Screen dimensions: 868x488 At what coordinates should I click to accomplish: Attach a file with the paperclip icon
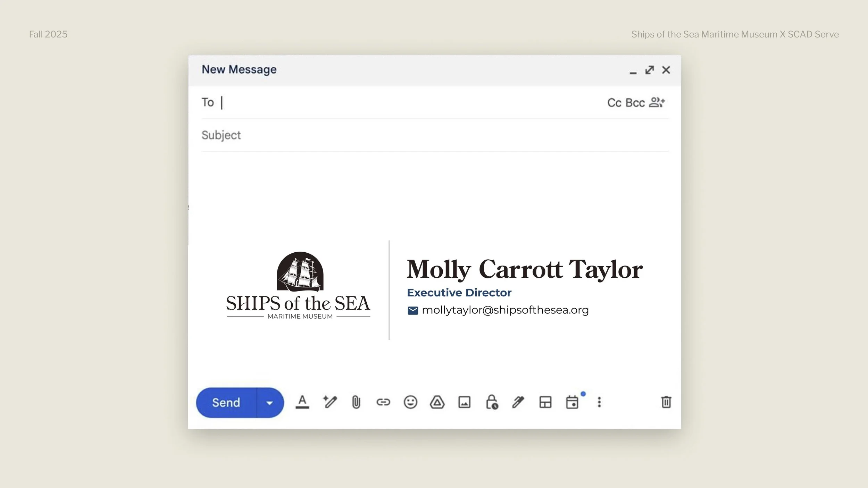[x=356, y=402]
